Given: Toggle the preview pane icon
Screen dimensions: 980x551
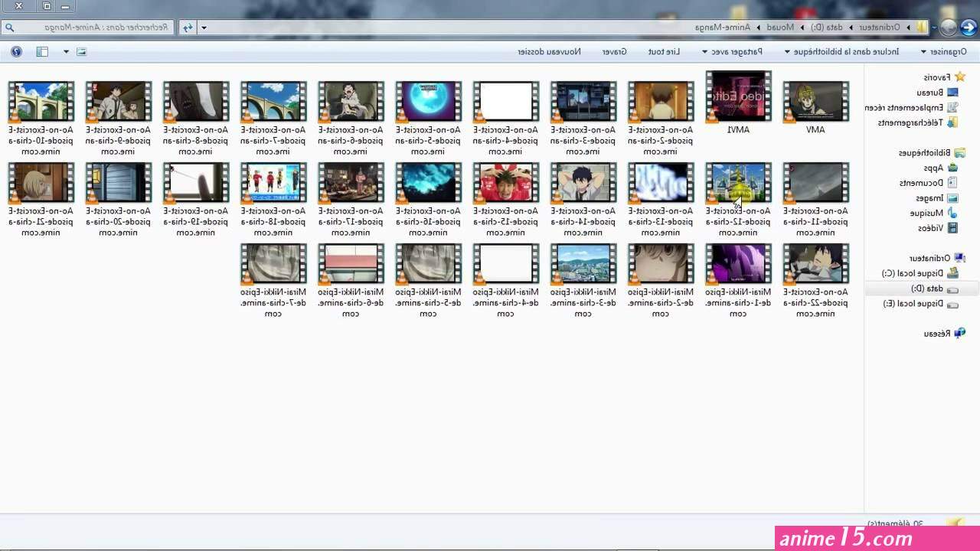Looking at the screenshot, I should coord(42,51).
